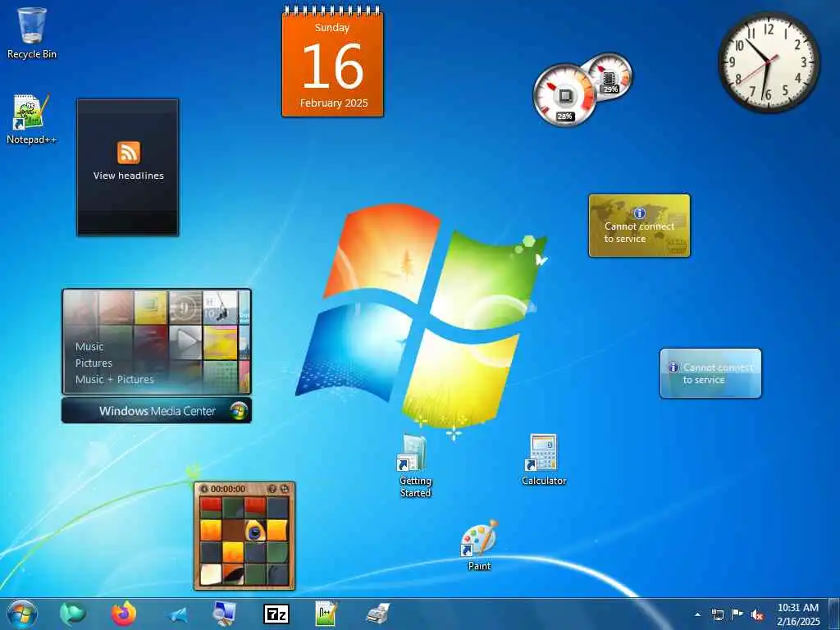
Task: Launch Notepad++ from the taskbar
Action: click(x=326, y=614)
